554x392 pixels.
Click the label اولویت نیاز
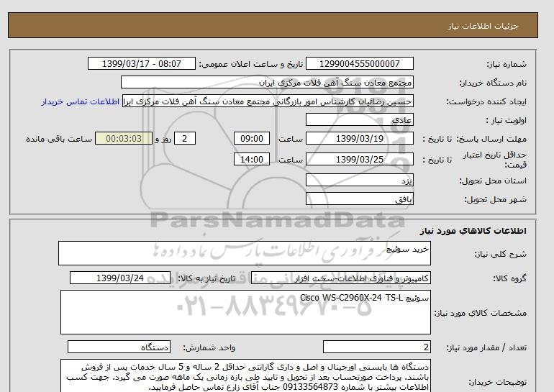point(506,120)
